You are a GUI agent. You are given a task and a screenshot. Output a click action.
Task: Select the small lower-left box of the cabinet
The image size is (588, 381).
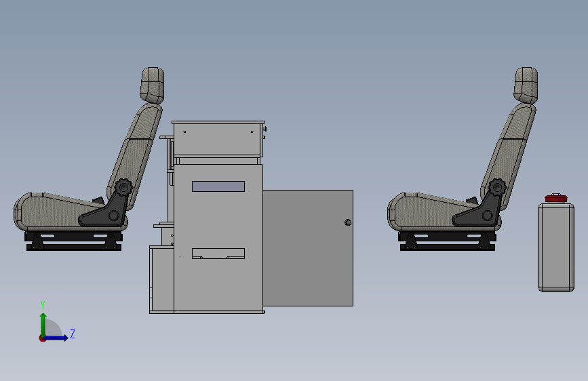point(161,279)
